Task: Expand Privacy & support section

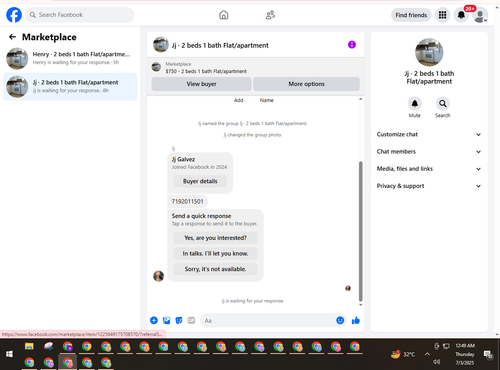Action: (429, 186)
